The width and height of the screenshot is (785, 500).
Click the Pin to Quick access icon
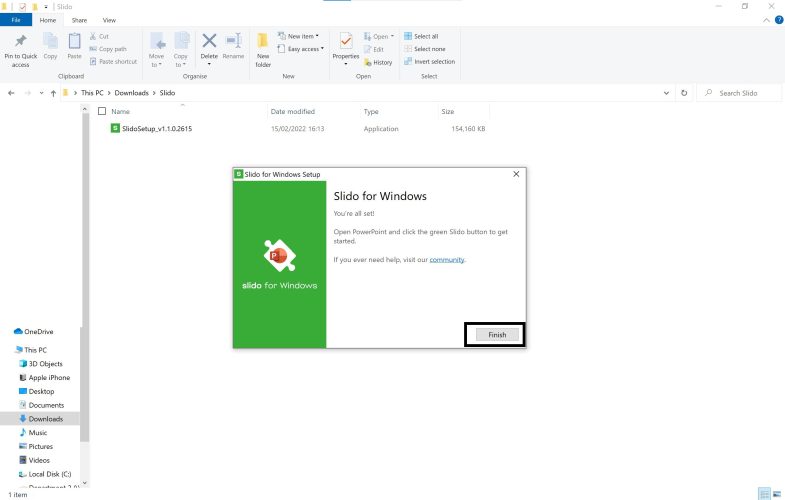click(x=20, y=41)
